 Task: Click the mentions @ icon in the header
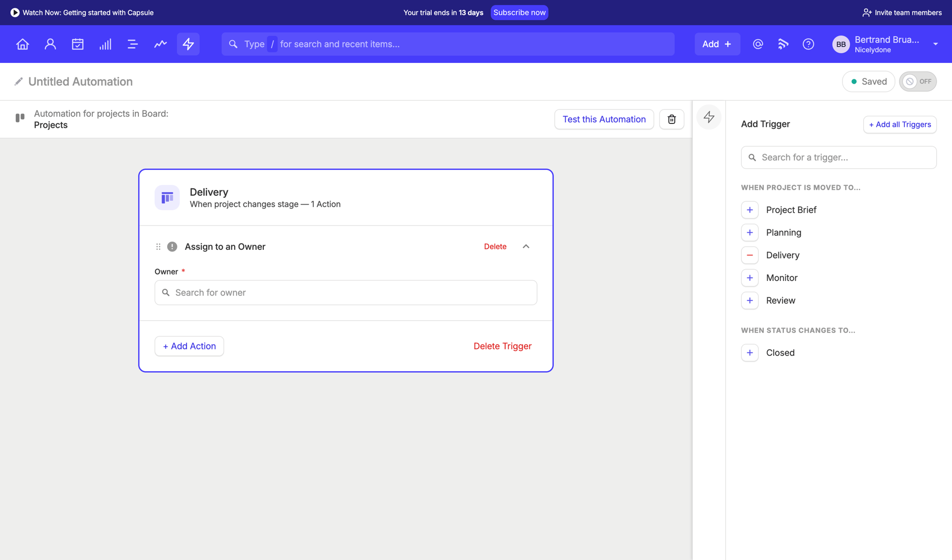(x=758, y=44)
